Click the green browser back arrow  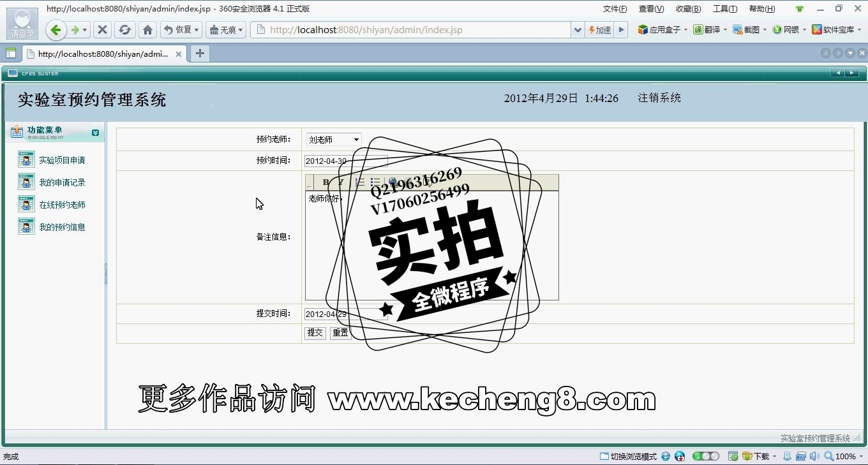click(x=56, y=30)
